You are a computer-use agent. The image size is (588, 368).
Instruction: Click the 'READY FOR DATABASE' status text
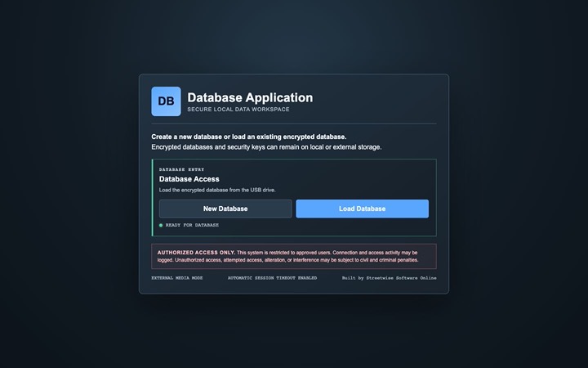[192, 225]
